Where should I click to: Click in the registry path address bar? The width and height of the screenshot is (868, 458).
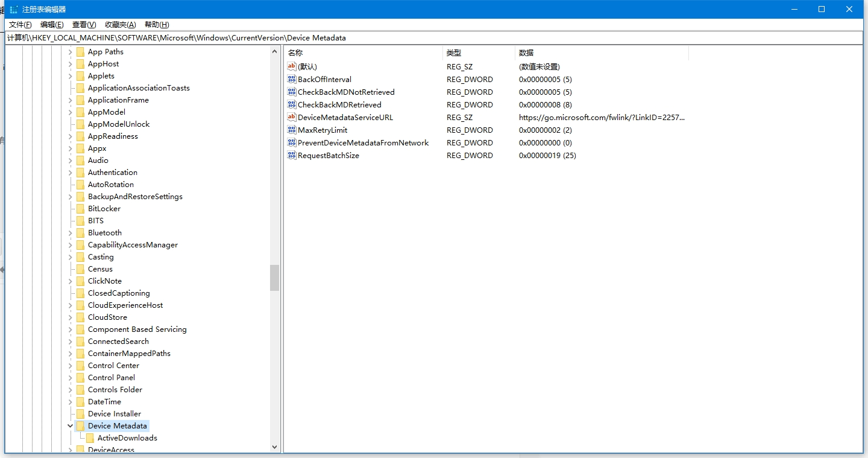point(434,37)
